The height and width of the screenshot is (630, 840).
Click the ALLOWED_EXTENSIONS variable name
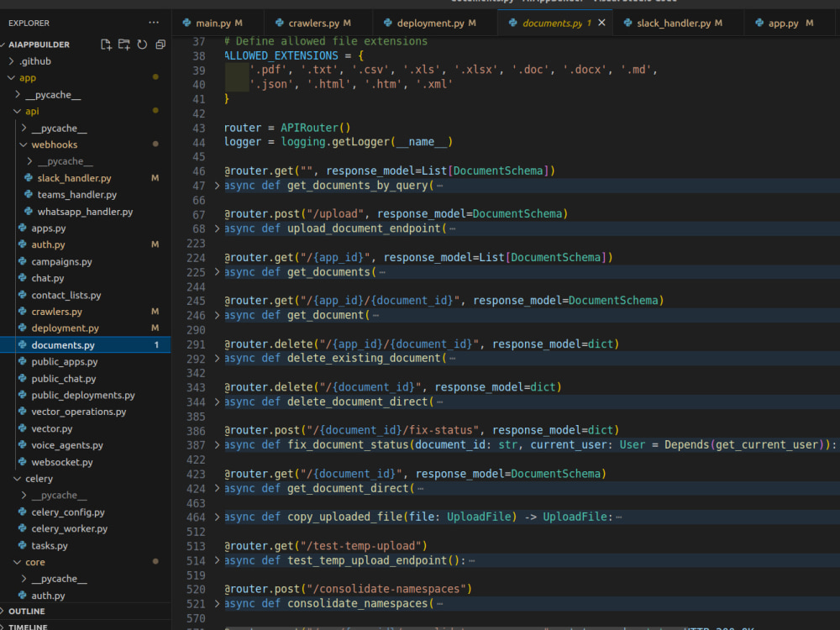point(281,55)
